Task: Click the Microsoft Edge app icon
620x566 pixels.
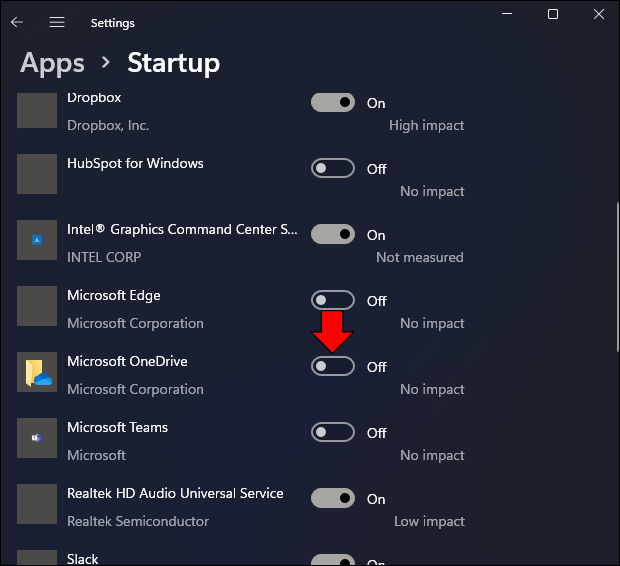Action: click(38, 306)
